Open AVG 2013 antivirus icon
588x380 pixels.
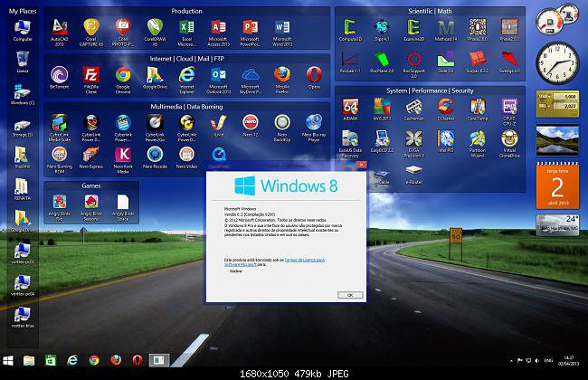[382, 109]
